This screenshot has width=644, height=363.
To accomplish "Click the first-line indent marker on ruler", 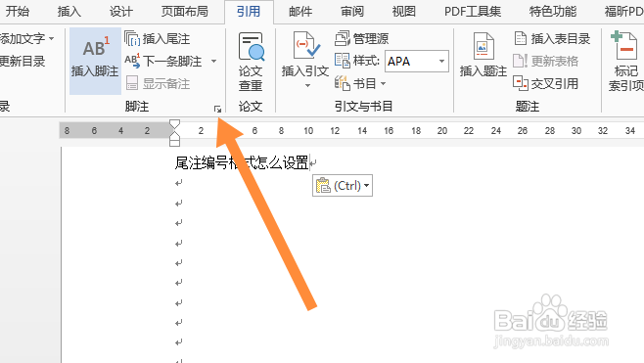I will (174, 124).
